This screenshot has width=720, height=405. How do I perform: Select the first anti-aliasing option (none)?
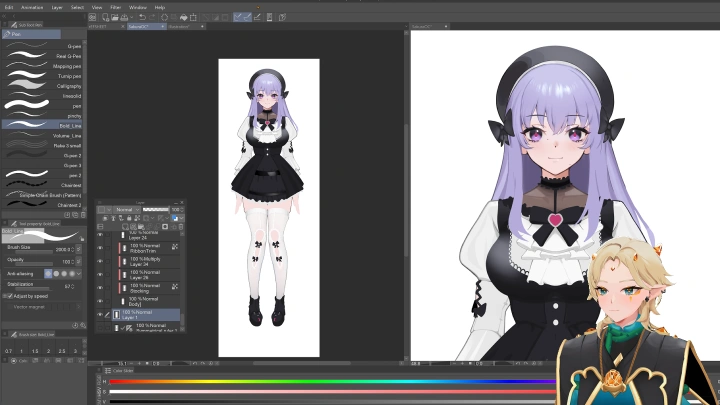48,274
